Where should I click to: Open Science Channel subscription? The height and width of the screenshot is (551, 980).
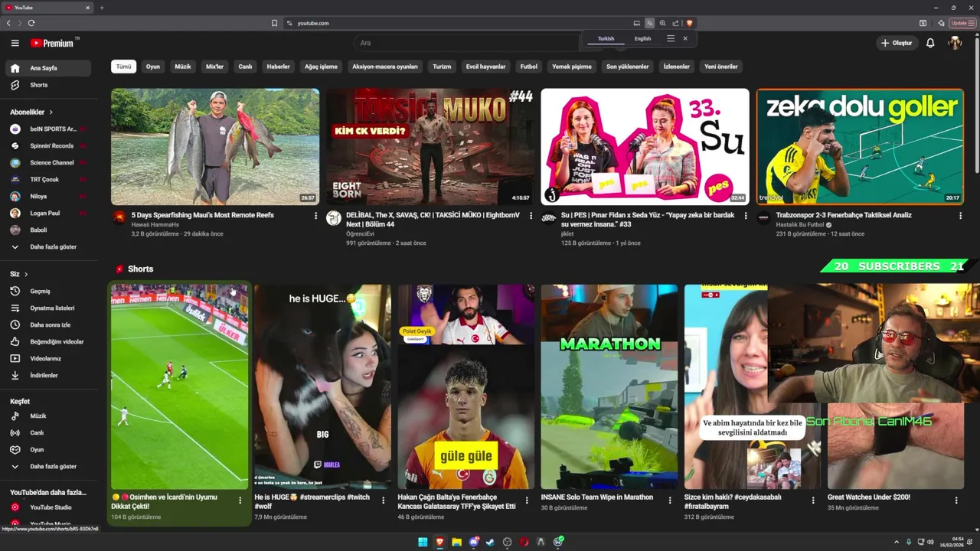[x=48, y=162]
